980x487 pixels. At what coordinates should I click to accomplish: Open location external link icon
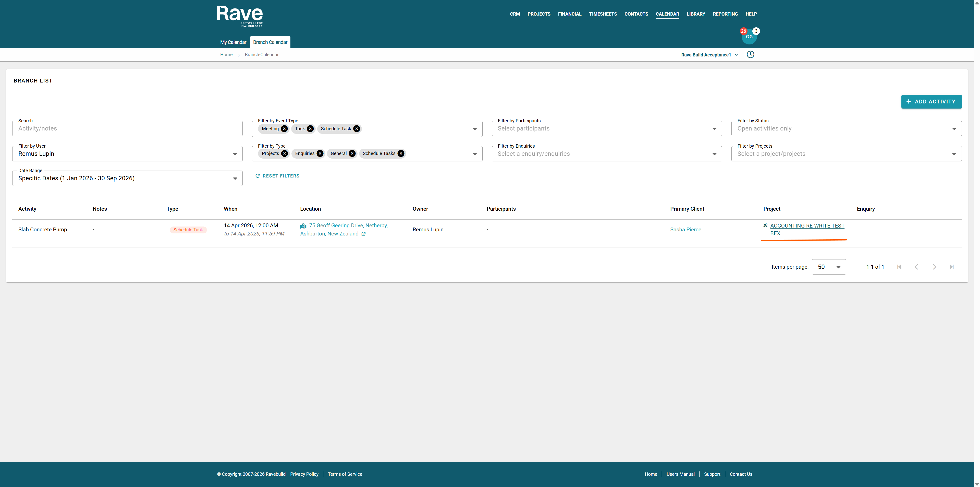[363, 234]
